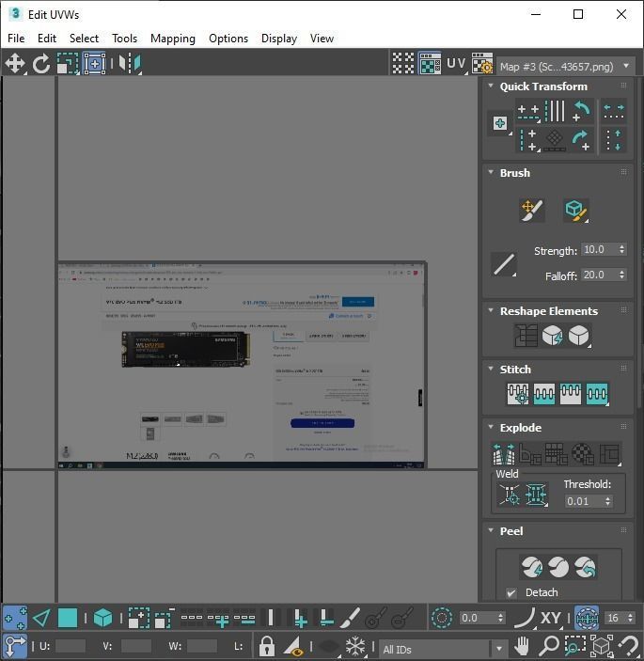Click the UV coordinates display button

pos(456,64)
